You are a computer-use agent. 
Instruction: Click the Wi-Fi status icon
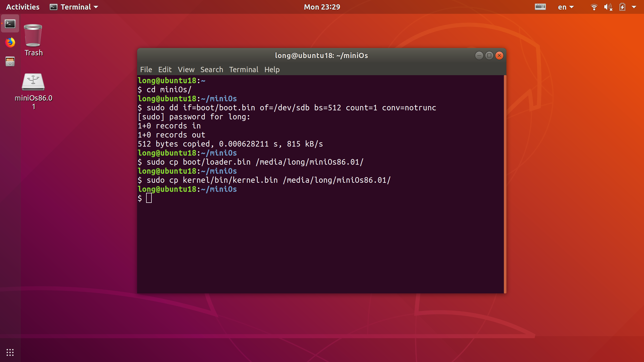594,7
